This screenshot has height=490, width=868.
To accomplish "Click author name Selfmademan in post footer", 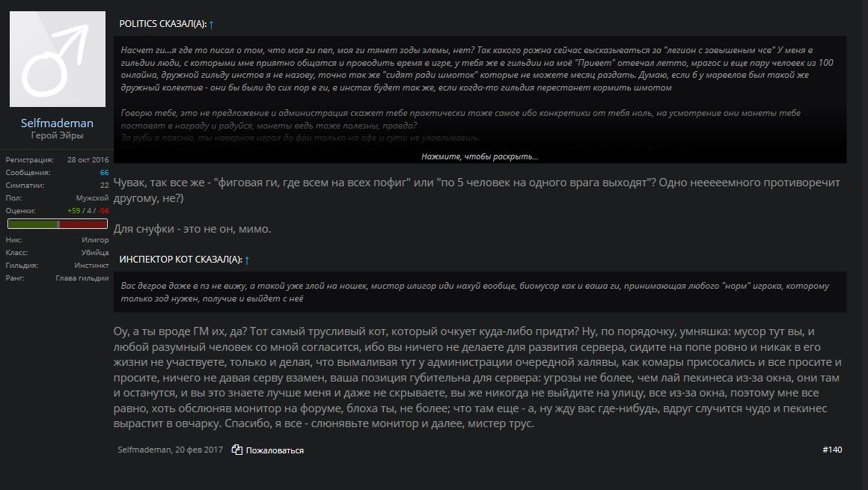I will [144, 450].
